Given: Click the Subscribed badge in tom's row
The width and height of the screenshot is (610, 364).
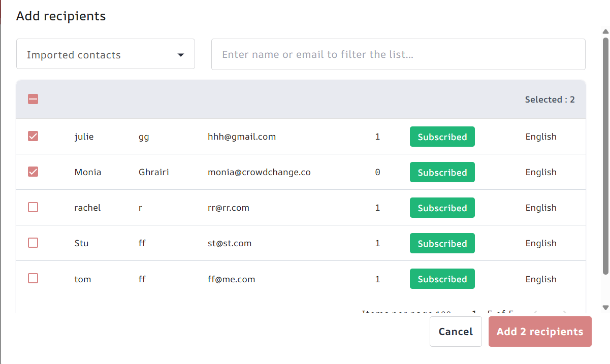Looking at the screenshot, I should tap(442, 279).
